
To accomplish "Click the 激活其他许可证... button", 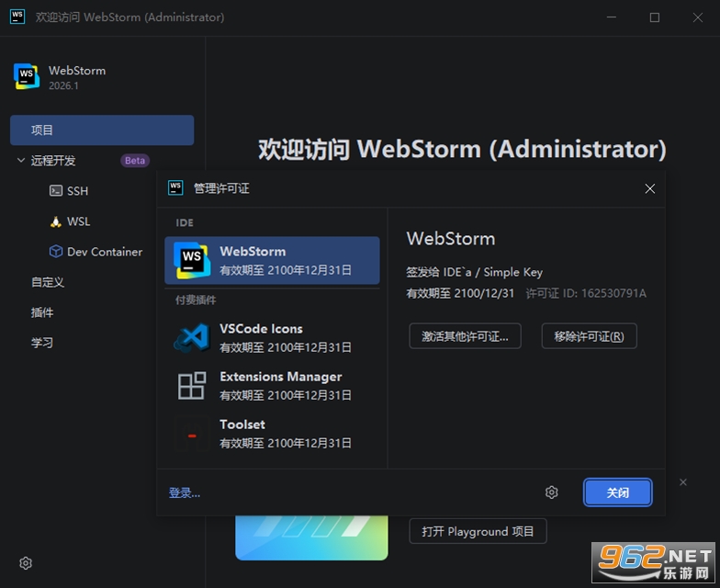I will coord(465,336).
